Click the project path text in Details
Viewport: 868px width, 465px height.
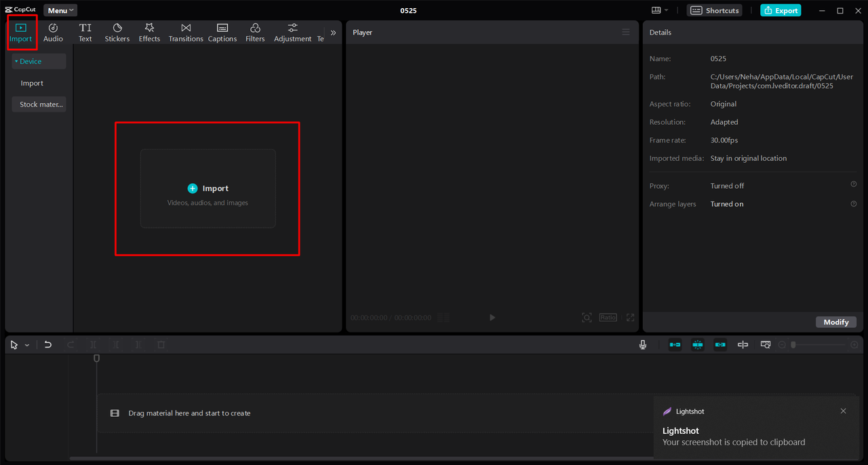pos(782,81)
